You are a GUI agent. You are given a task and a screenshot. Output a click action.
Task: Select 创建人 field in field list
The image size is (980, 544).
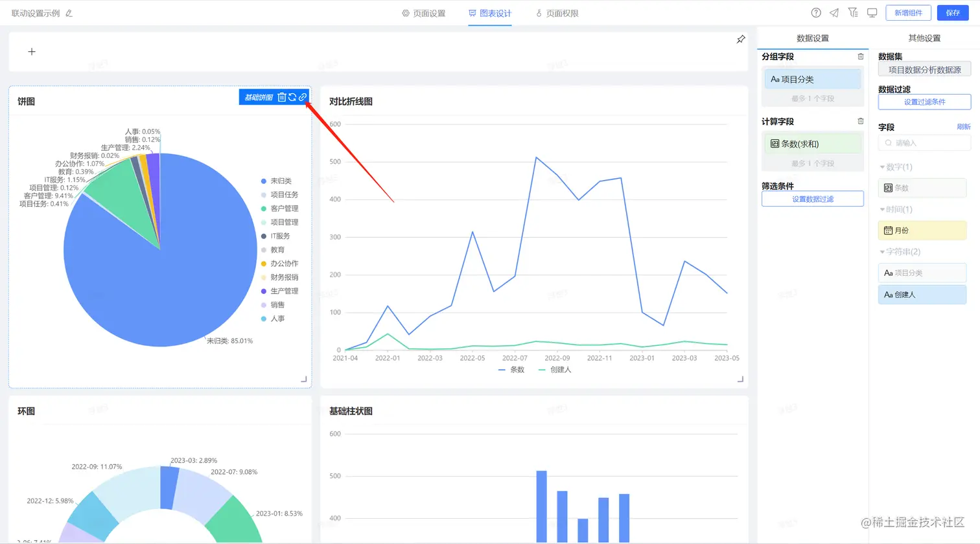pyautogui.click(x=922, y=295)
